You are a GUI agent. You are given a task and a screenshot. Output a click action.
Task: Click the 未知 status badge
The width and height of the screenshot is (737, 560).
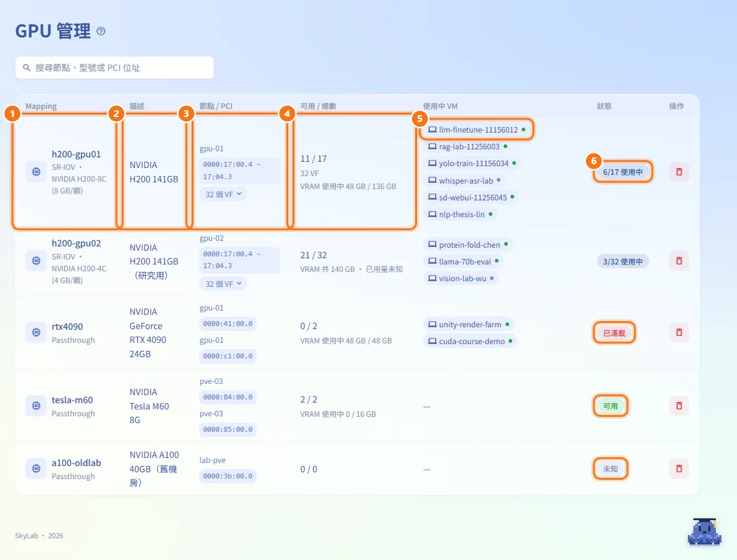click(611, 469)
